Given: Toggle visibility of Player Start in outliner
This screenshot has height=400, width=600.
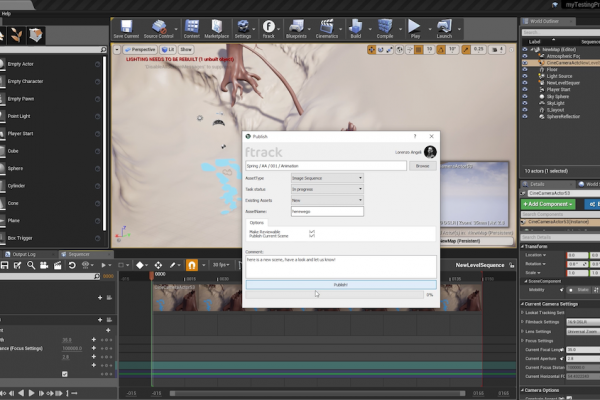Looking at the screenshot, I should point(525,90).
